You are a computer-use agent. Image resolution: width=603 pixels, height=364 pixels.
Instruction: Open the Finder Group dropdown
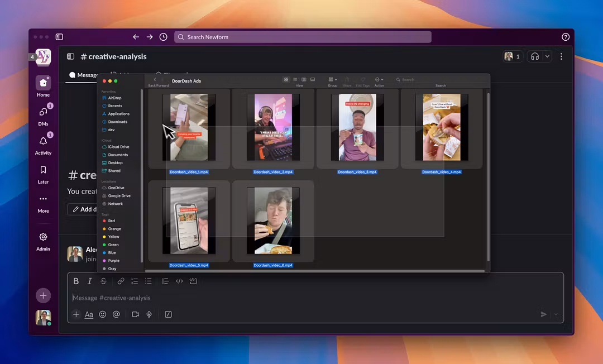pyautogui.click(x=332, y=80)
